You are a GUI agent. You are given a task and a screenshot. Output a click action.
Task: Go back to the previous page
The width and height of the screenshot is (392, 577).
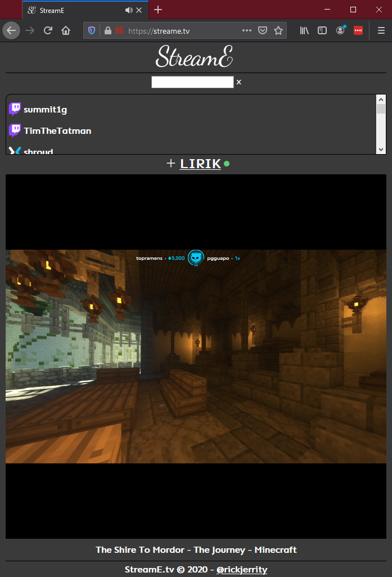pyautogui.click(x=11, y=30)
